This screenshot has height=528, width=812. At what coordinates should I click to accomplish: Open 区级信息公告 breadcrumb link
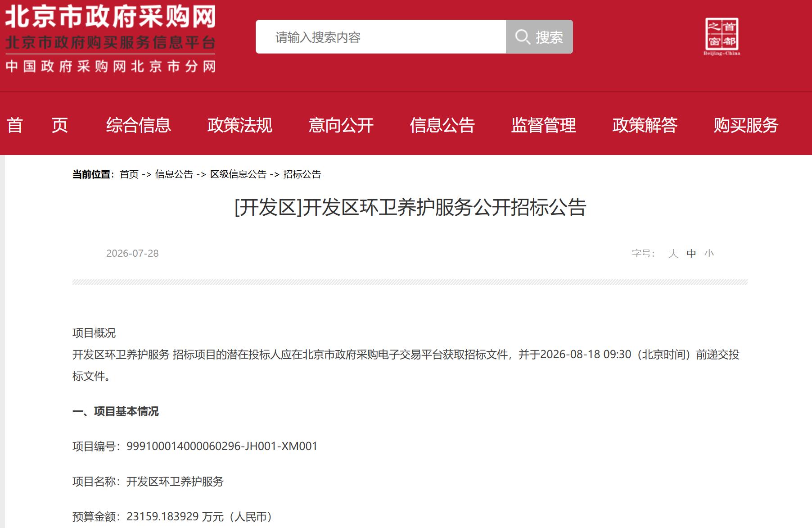tap(239, 174)
